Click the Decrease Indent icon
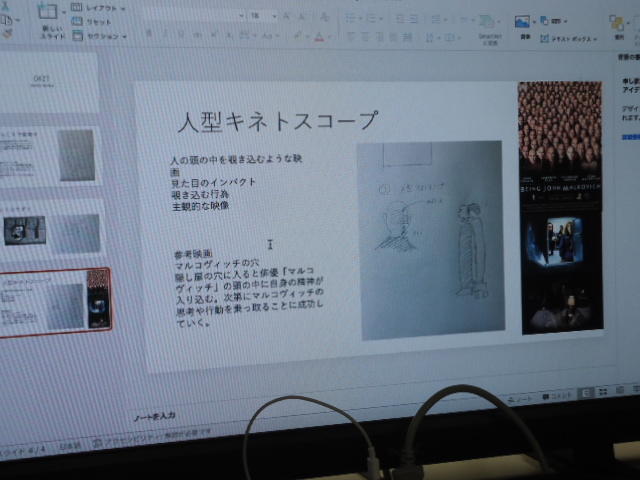Viewport: 640px width, 480px height. (x=401, y=18)
